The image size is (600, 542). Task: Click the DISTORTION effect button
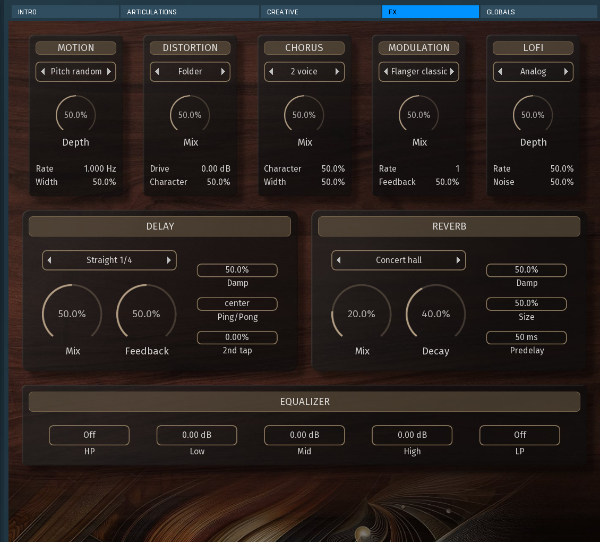(190, 48)
